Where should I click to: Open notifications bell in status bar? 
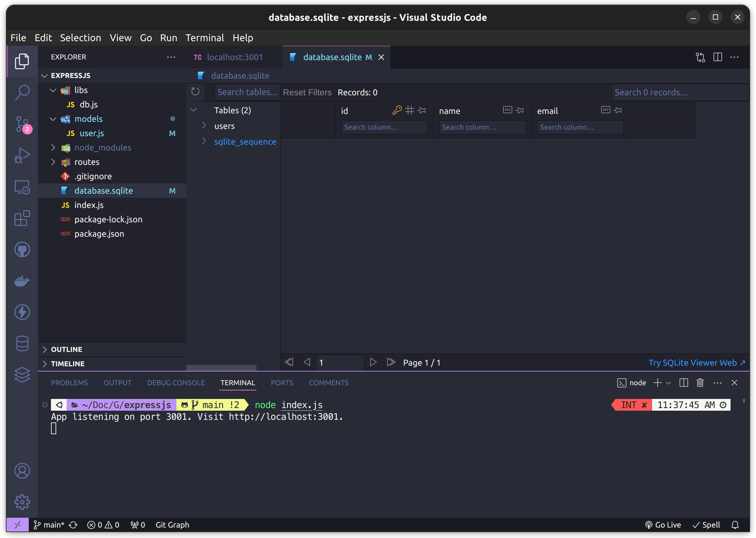(x=735, y=525)
